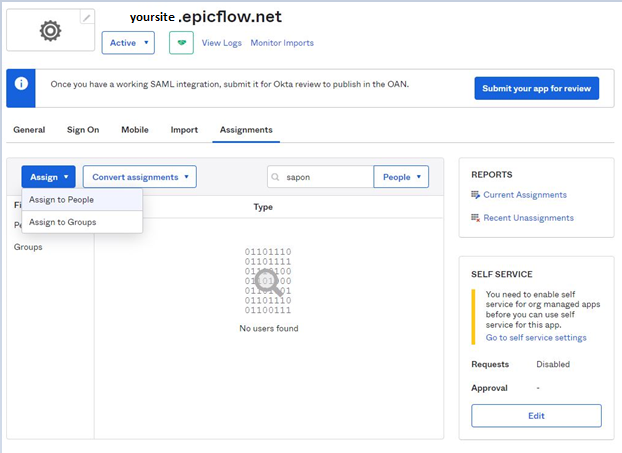
Task: Click the search magnifier icon in search box
Action: pyautogui.click(x=275, y=177)
